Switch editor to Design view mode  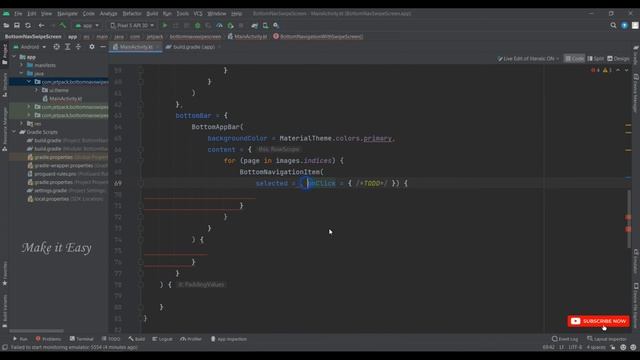click(618, 59)
